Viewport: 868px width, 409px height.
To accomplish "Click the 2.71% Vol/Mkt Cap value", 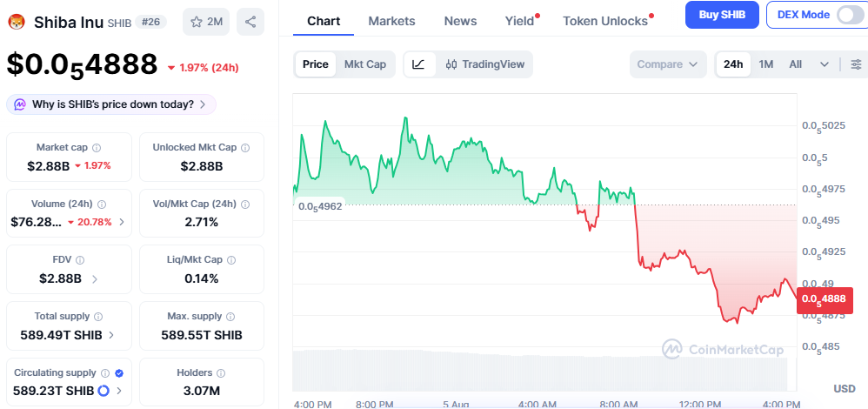I will 202,222.
